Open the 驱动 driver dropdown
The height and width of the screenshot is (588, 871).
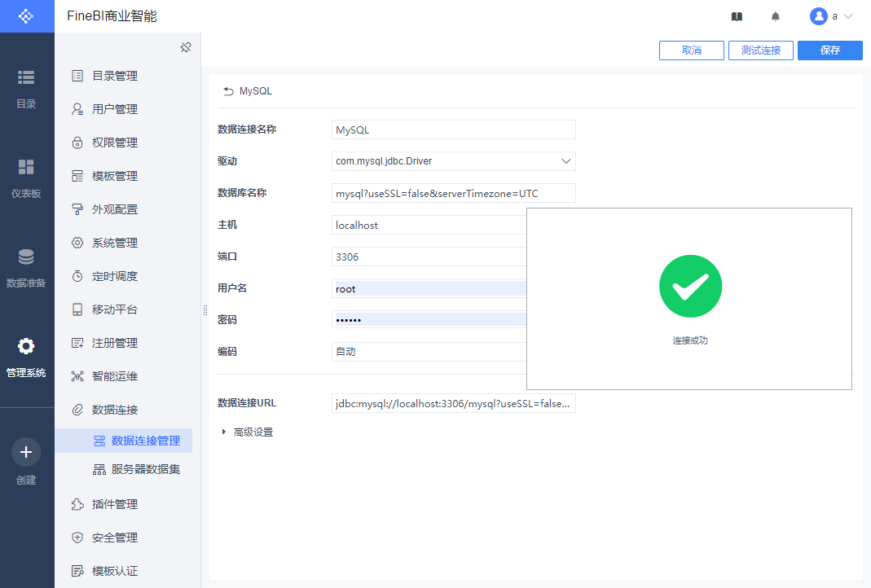pyautogui.click(x=453, y=161)
